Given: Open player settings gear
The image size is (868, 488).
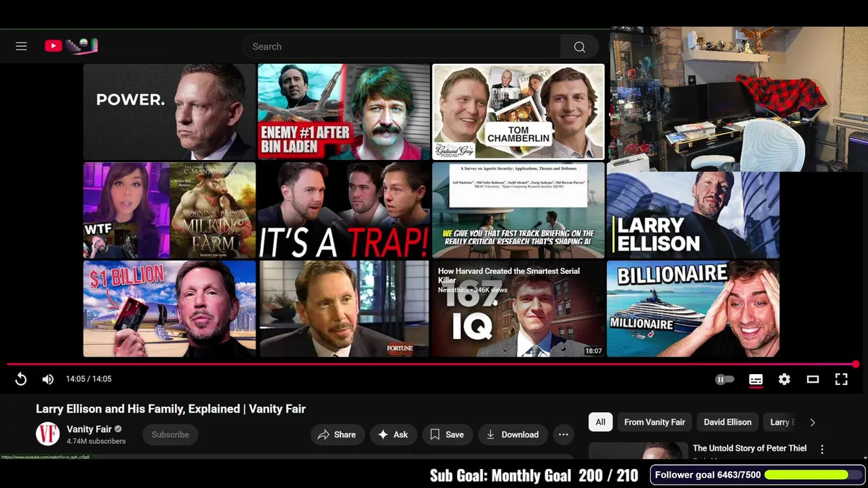Looking at the screenshot, I should (x=784, y=380).
